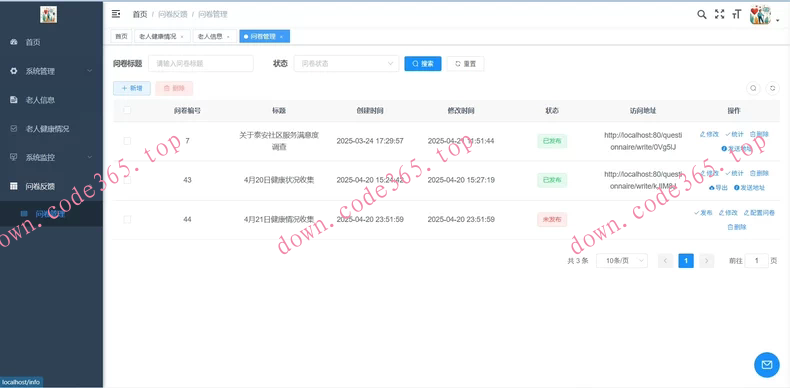Click 首页 in the breadcrumb
This screenshot has height=388, width=790.
coord(140,15)
